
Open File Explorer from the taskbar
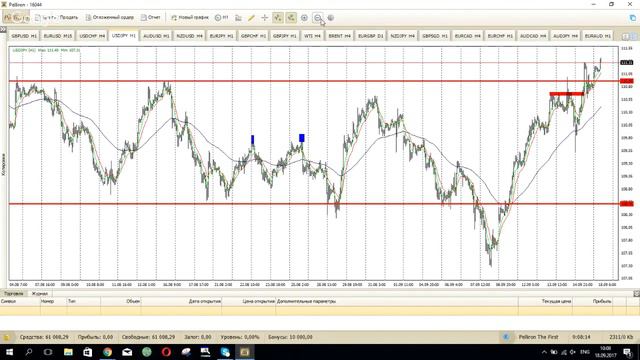[x=68, y=352]
